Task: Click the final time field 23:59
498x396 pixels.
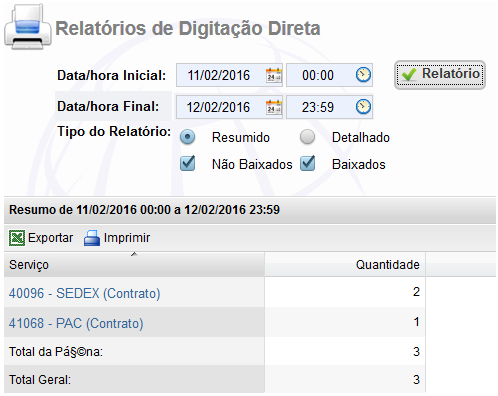Action: 318,107
